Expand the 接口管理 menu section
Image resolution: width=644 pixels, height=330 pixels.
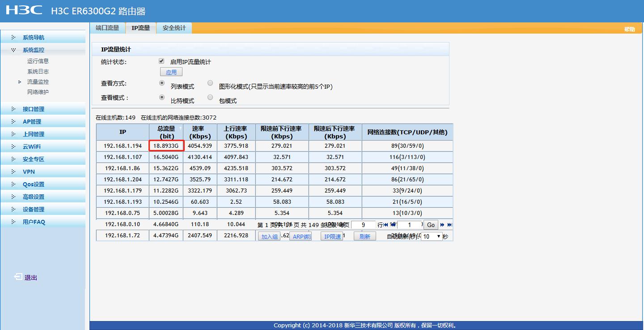click(x=34, y=109)
